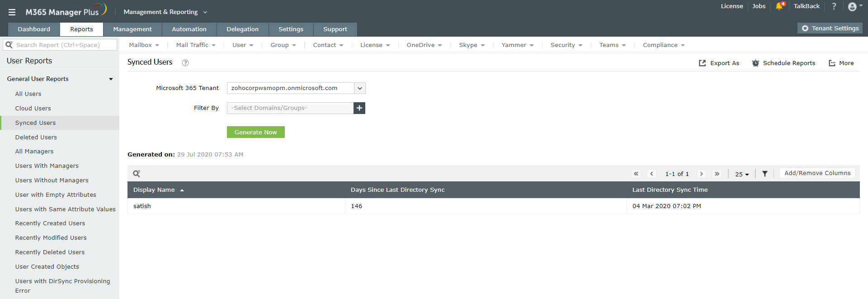Viewport: 868px width, 299px height.
Task: Click the satish table cell
Action: point(236,206)
